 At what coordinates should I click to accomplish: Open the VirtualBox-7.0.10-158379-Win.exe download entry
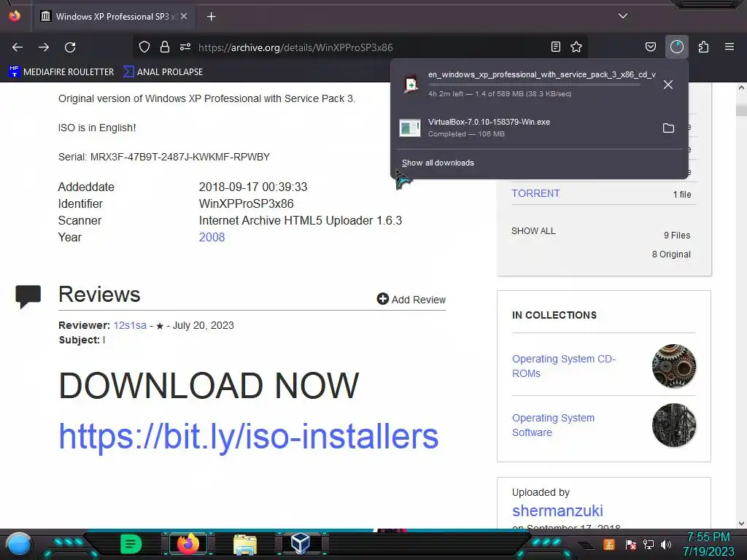[524, 128]
